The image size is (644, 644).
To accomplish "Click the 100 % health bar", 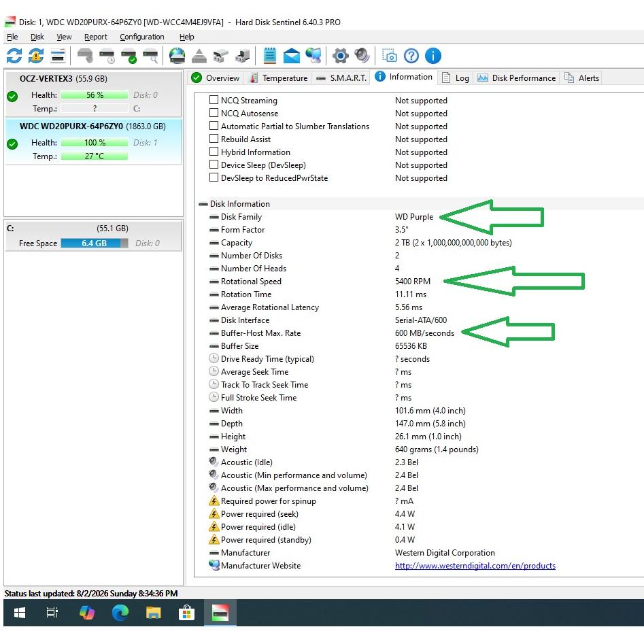I will pos(95,143).
